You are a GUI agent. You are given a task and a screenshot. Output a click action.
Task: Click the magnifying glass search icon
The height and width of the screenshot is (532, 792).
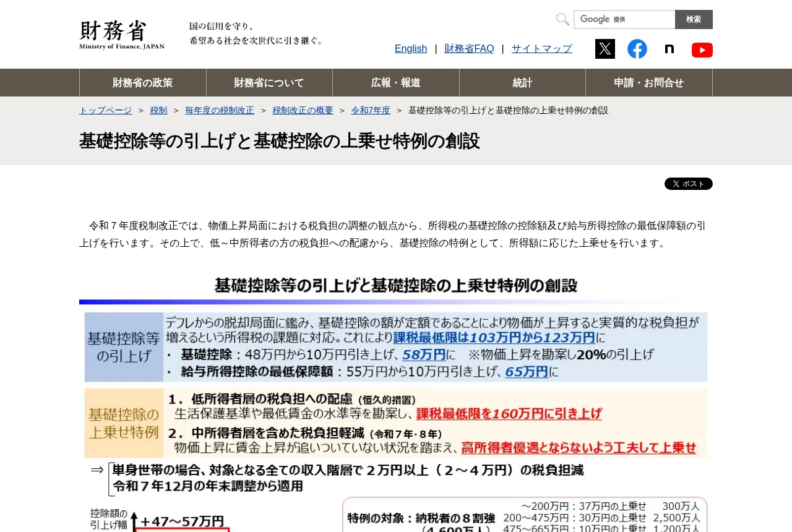point(562,19)
